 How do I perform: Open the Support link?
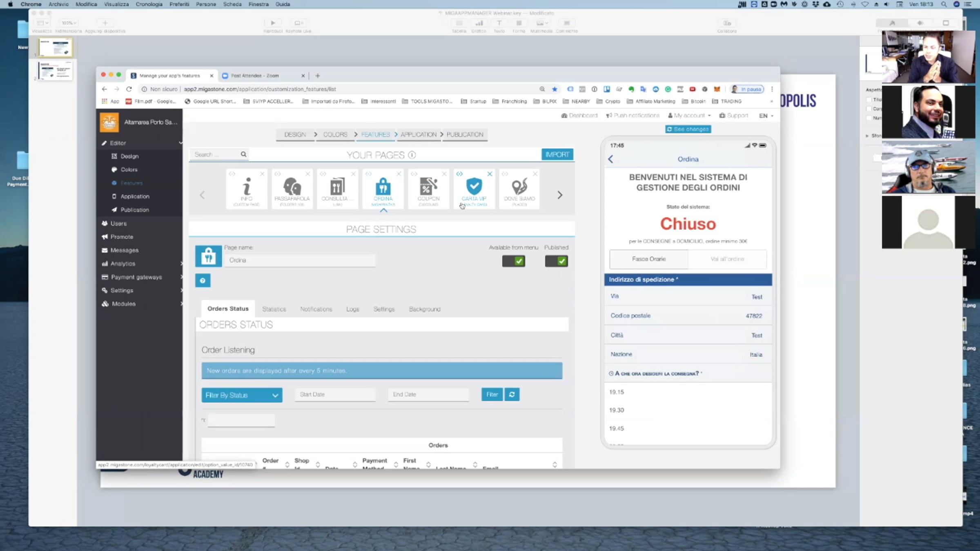click(734, 116)
